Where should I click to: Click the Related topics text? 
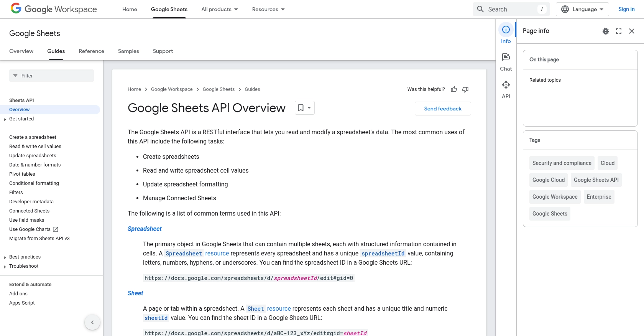(545, 80)
